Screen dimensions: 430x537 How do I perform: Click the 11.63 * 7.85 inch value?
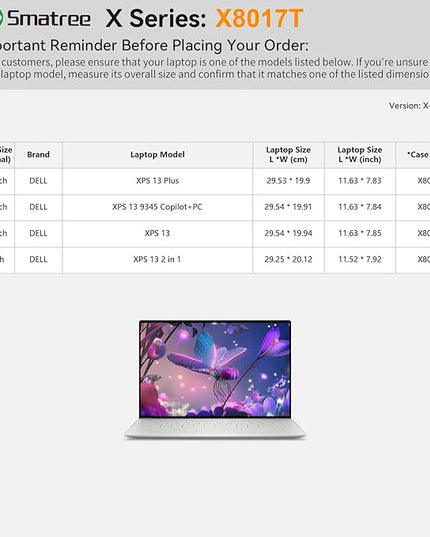360,233
